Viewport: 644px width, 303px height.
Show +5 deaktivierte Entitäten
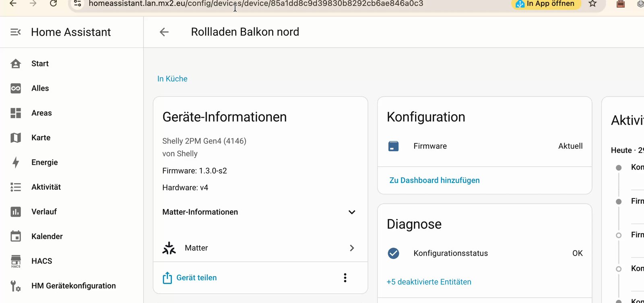click(x=429, y=282)
